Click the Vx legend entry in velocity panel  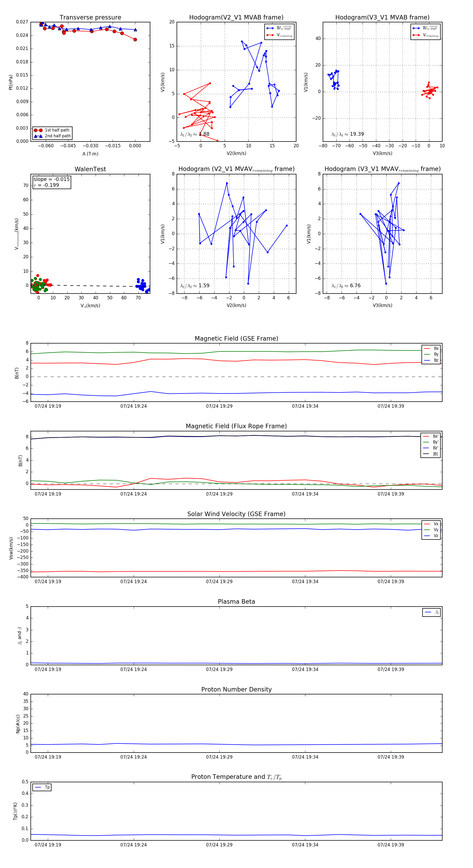pos(431,524)
